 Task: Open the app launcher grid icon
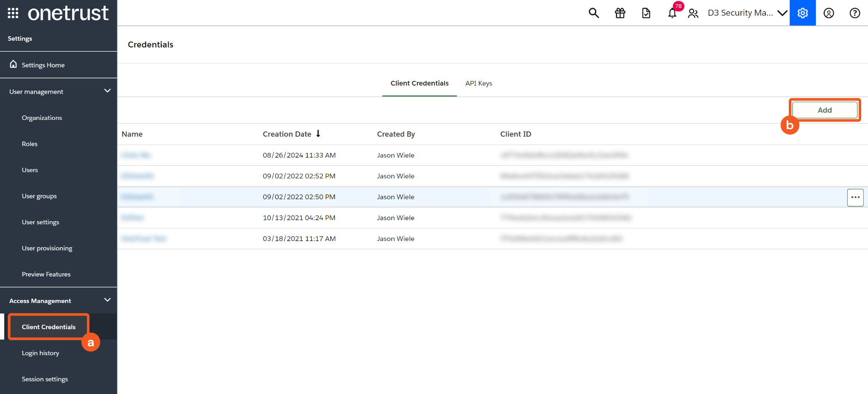(x=13, y=13)
